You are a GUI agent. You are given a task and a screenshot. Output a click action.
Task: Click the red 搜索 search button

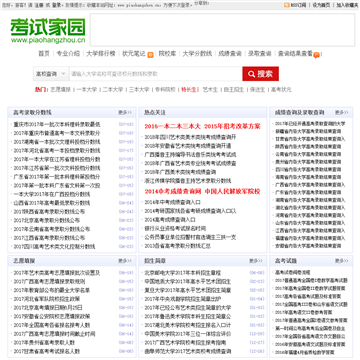tap(261, 74)
